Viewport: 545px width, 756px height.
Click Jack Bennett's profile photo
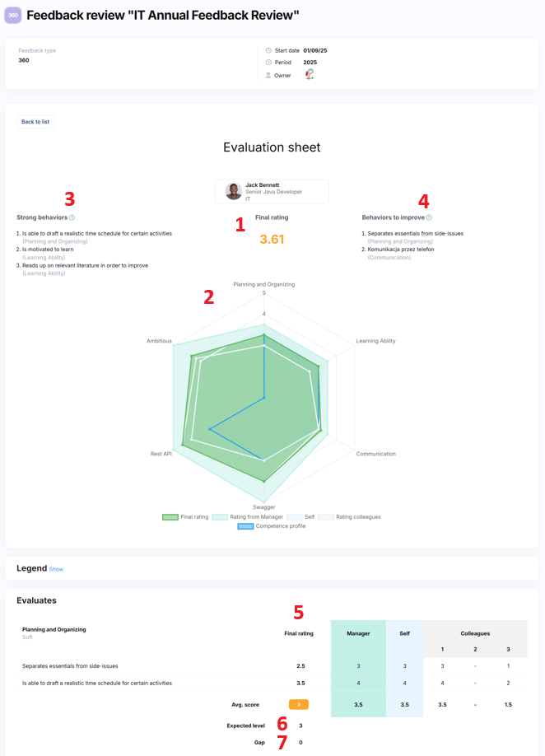click(x=234, y=191)
